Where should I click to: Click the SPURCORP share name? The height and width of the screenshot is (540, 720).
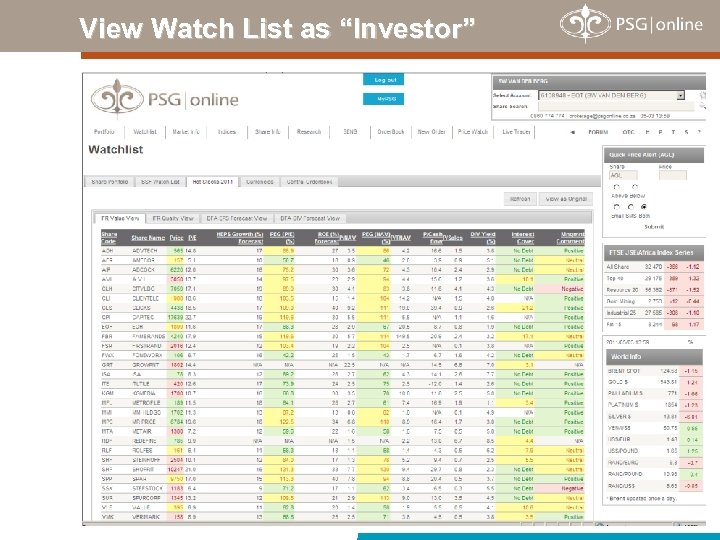click(146, 498)
